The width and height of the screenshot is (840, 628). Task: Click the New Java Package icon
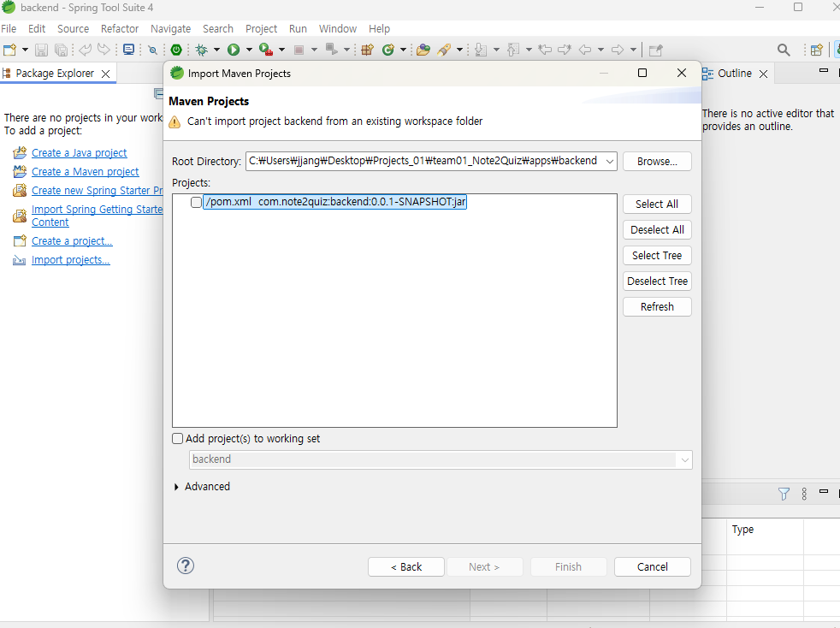[367, 50]
